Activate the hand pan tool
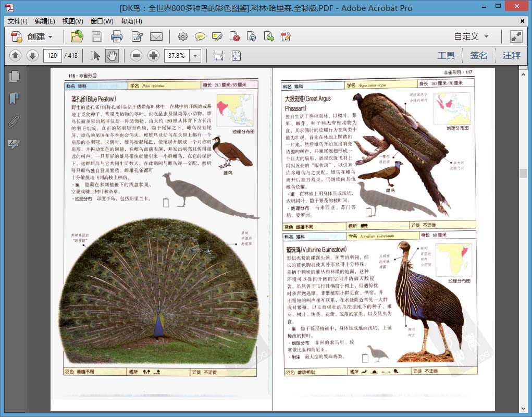 (112, 55)
